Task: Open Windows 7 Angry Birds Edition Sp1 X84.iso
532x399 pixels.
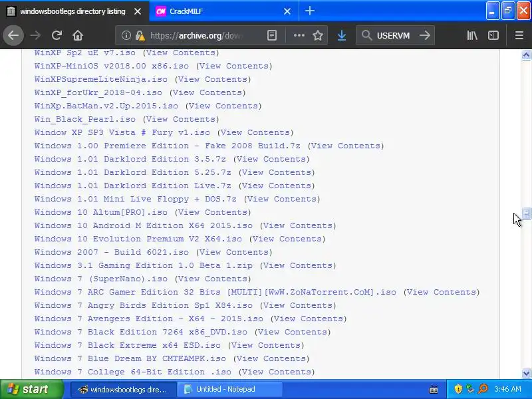Action: (x=144, y=305)
